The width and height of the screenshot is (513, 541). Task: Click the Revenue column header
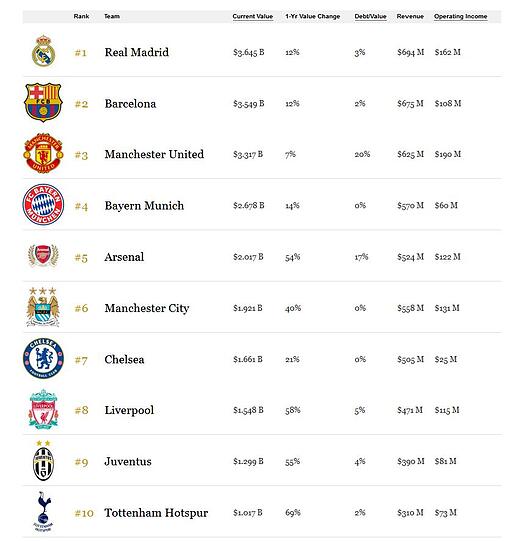click(x=410, y=16)
